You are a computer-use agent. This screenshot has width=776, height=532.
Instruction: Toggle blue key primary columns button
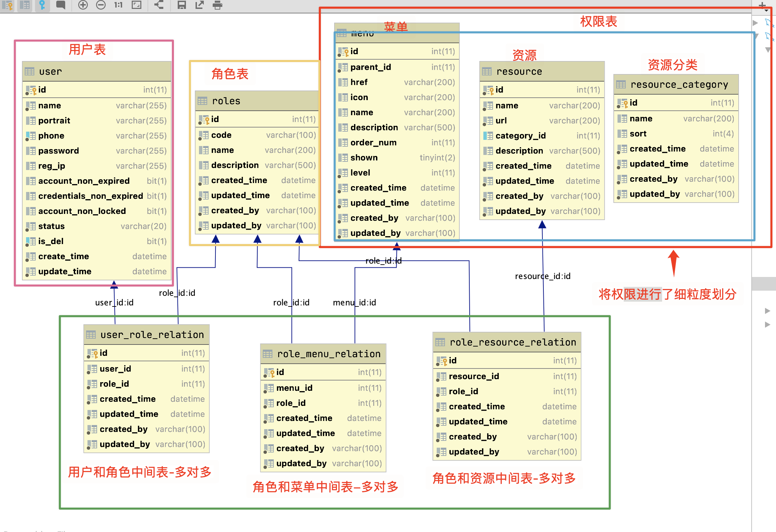[42, 5]
